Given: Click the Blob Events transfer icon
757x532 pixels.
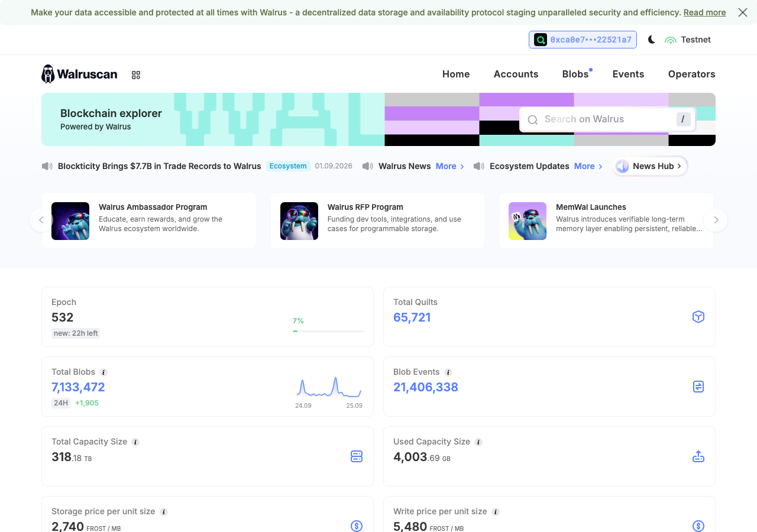Looking at the screenshot, I should click(698, 387).
